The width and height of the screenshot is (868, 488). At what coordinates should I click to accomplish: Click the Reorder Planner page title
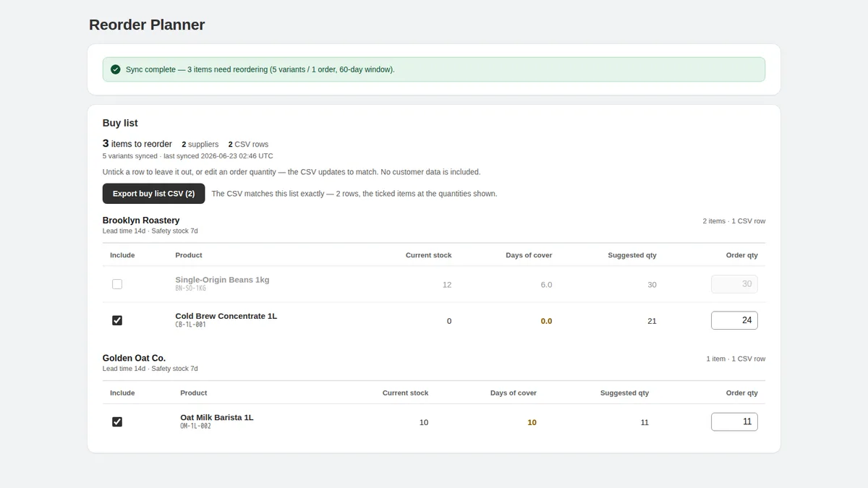coord(147,25)
